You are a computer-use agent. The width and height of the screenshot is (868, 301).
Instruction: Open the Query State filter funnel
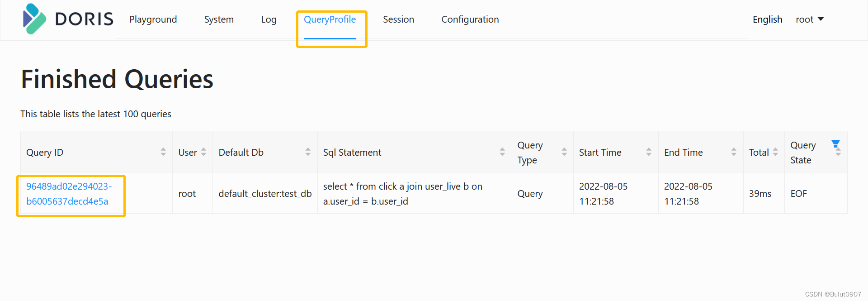pos(835,144)
